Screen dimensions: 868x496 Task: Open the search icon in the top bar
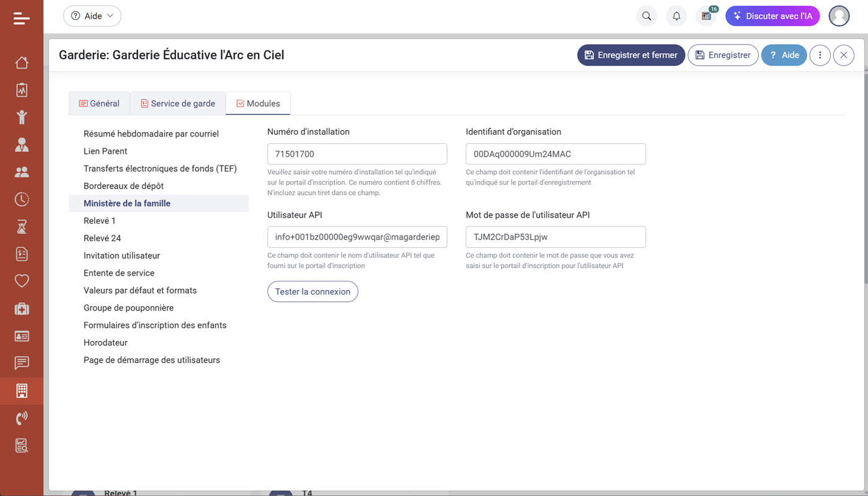pyautogui.click(x=646, y=15)
